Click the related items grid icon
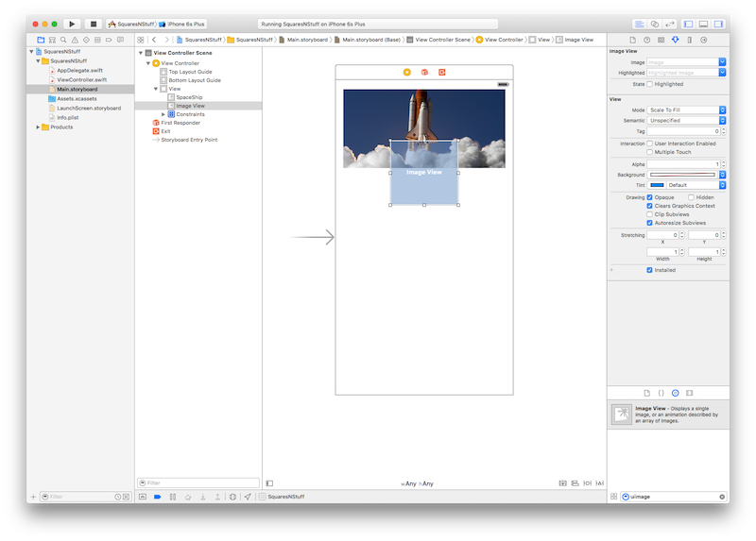Viewport: 756px width, 541px height. click(140, 40)
